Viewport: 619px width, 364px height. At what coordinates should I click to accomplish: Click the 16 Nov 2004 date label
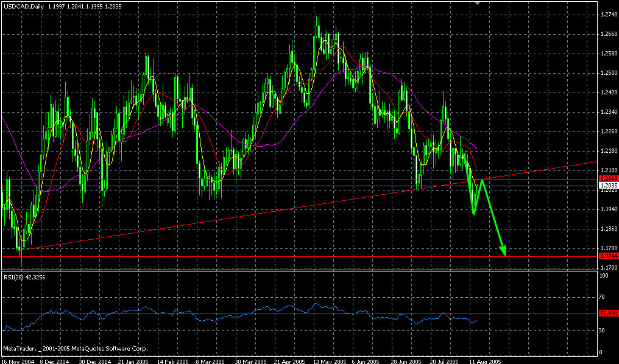18,361
